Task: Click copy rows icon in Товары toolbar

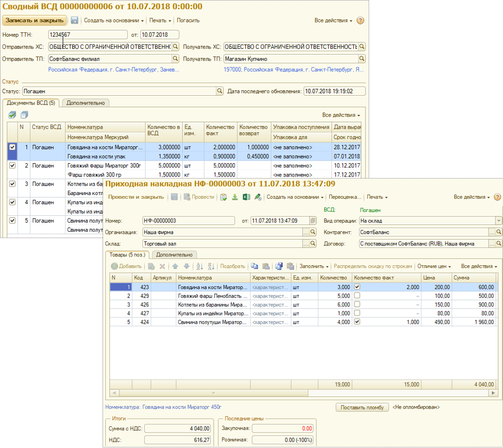Action: (x=254, y=266)
